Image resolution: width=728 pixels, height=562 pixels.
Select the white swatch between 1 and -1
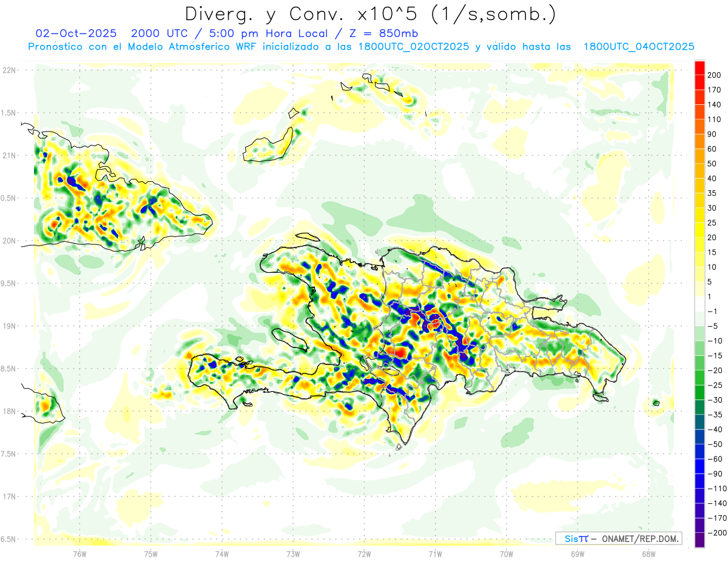[x=699, y=304]
